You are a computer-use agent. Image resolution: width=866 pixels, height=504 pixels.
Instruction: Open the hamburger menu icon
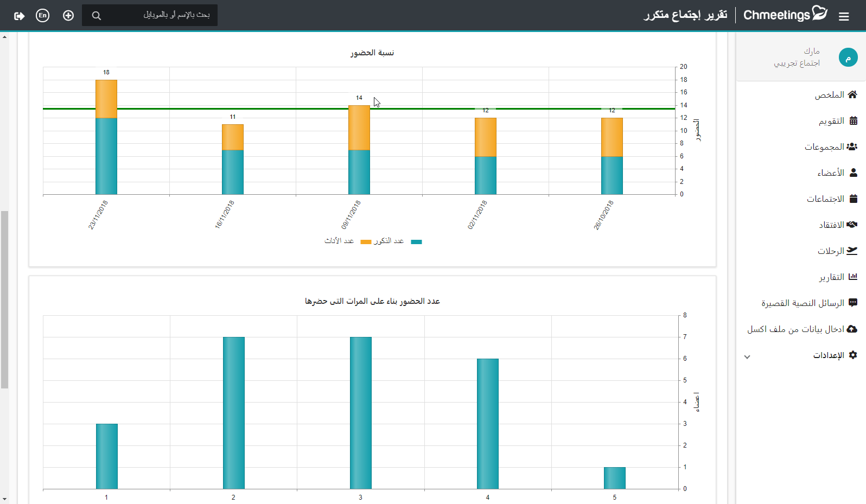click(x=844, y=16)
